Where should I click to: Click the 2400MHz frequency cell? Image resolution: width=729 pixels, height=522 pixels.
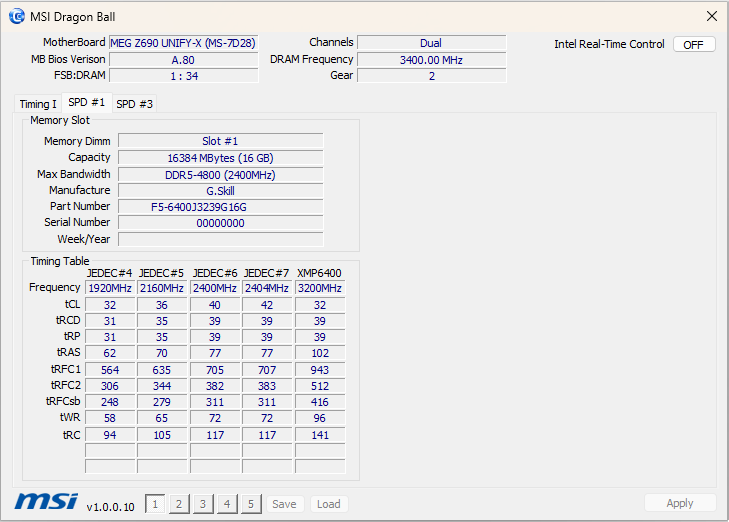tap(215, 288)
